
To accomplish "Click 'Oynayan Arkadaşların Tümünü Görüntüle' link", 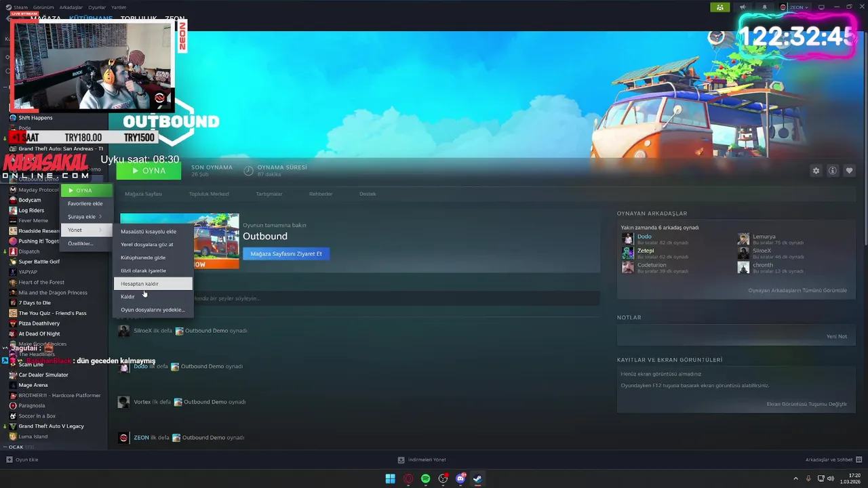I will tap(797, 290).
